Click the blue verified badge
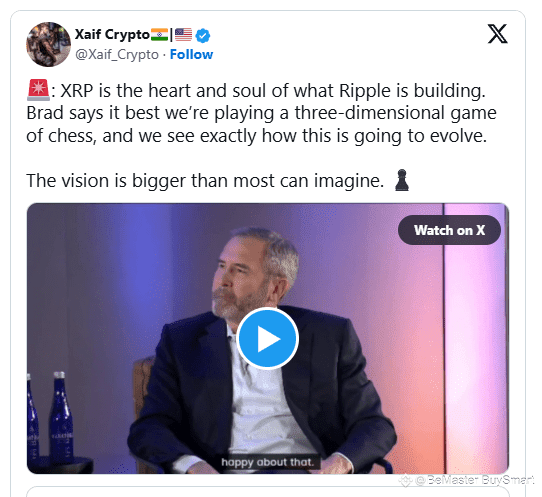The image size is (542, 497). tap(203, 35)
